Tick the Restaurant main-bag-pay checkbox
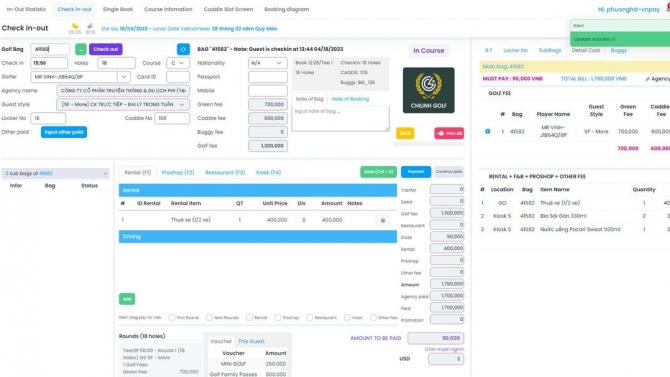670x377 pixels. (310, 318)
